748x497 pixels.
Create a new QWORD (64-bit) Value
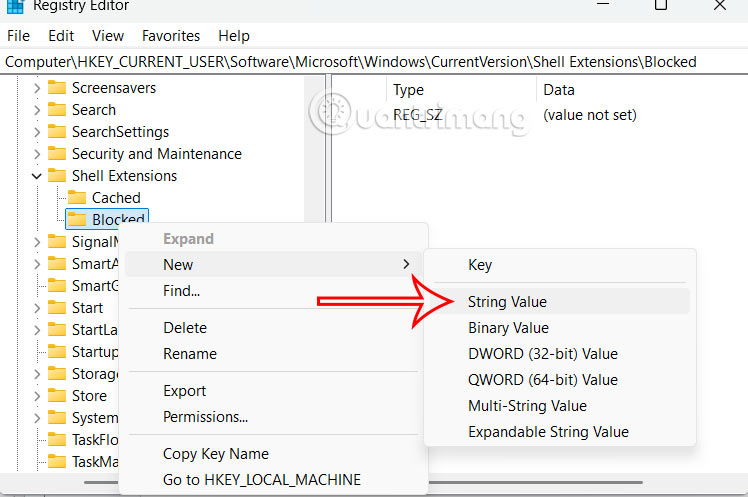click(x=559, y=380)
